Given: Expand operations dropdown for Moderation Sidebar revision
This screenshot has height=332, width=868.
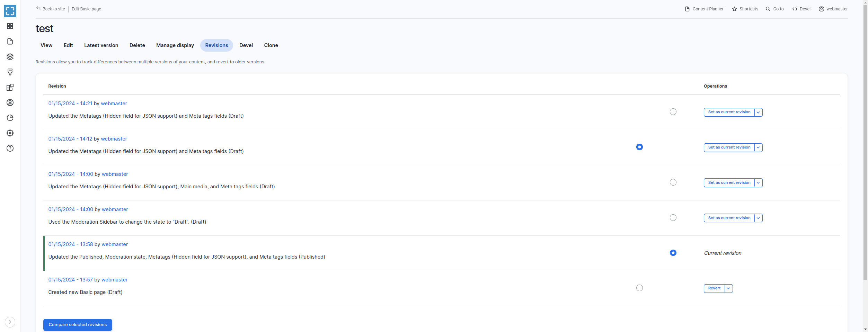Looking at the screenshot, I should pyautogui.click(x=758, y=218).
